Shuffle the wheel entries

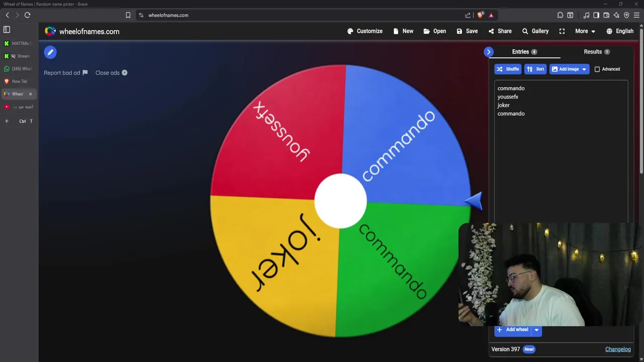tap(508, 69)
